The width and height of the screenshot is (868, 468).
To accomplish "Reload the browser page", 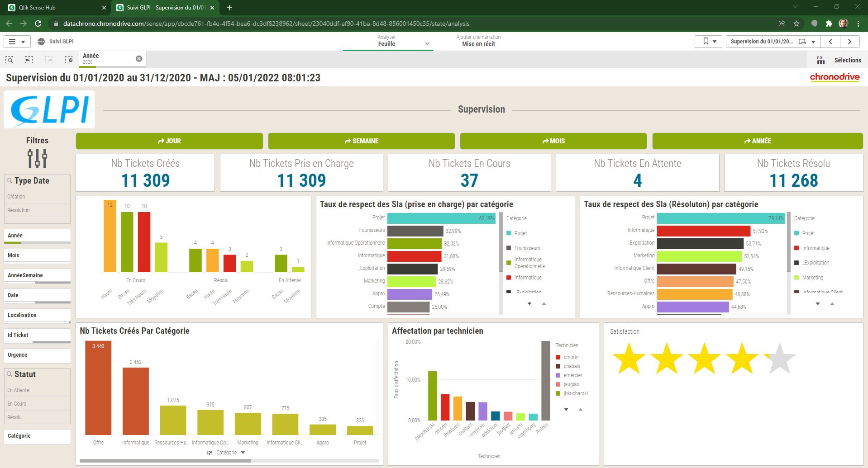I will (38, 24).
